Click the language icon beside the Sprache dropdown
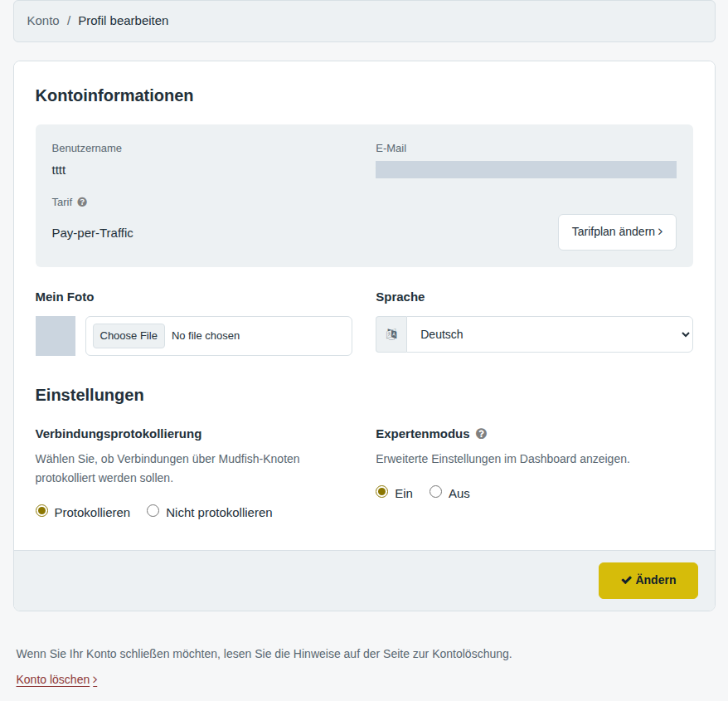 pos(391,334)
